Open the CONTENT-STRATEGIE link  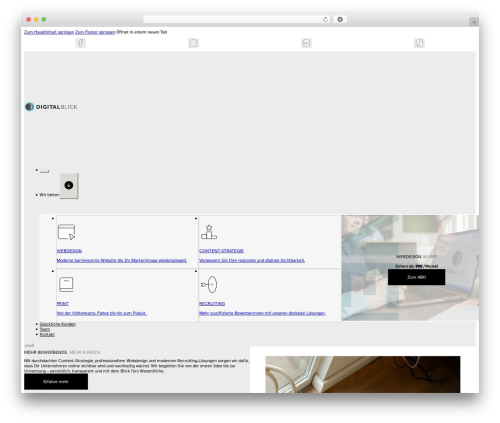pyautogui.click(x=221, y=251)
